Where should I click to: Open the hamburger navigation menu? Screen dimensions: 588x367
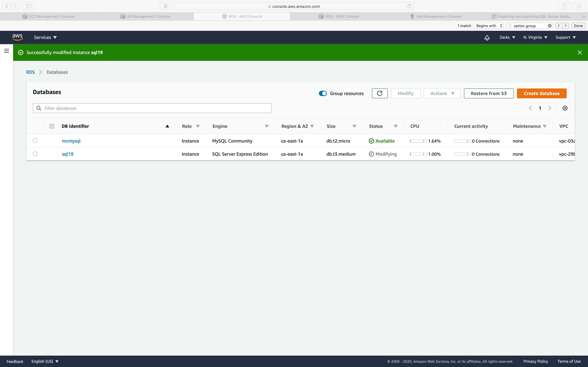[x=7, y=51]
